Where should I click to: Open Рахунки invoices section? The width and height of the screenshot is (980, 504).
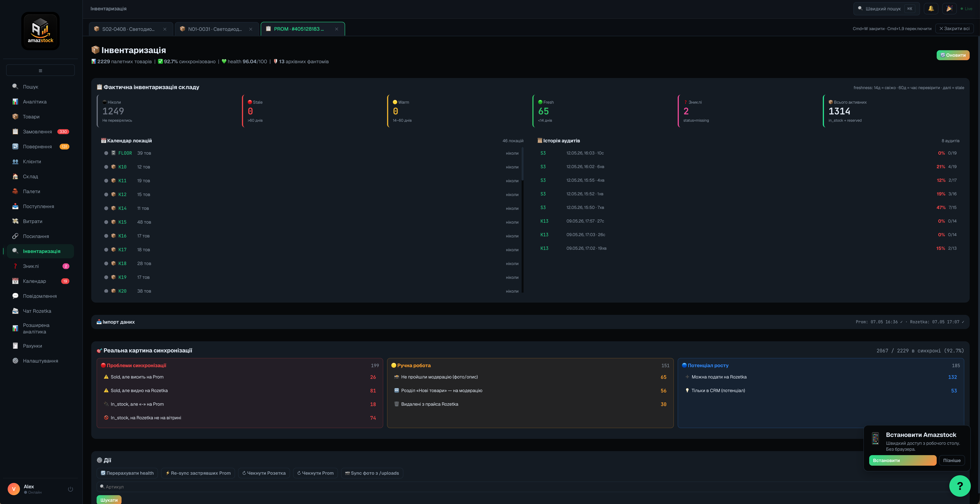pyautogui.click(x=40, y=346)
